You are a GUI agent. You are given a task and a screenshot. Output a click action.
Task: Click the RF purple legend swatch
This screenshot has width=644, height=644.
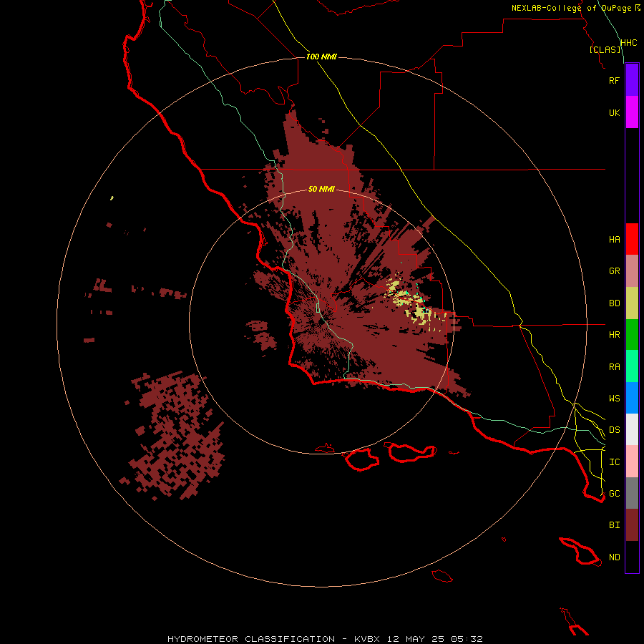click(632, 80)
